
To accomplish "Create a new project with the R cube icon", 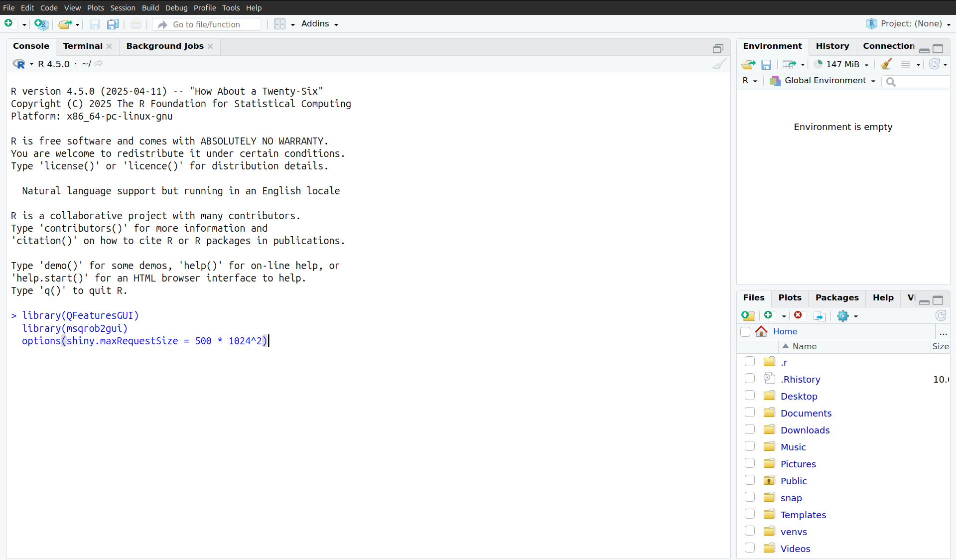I will pos(41,24).
